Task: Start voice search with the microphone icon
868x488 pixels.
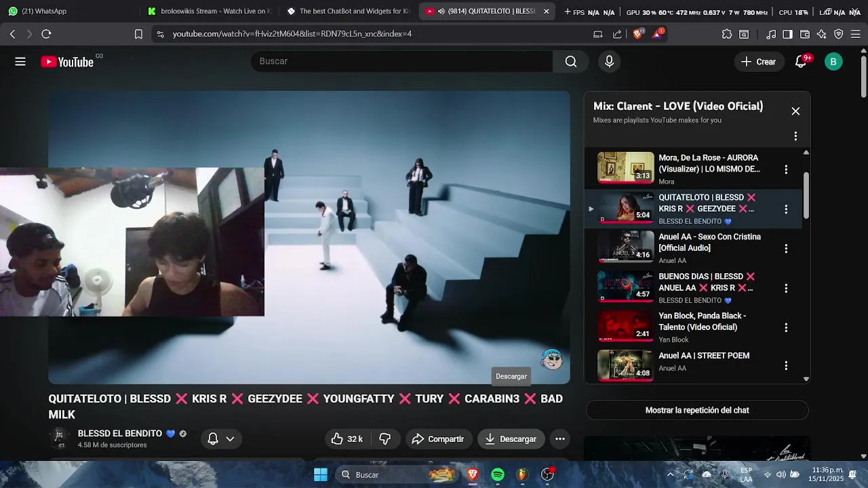Action: tap(609, 62)
